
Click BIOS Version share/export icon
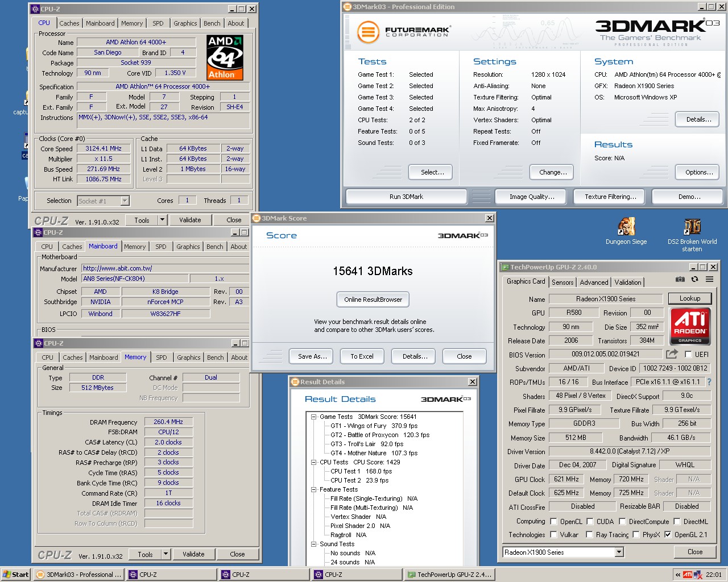tap(672, 354)
